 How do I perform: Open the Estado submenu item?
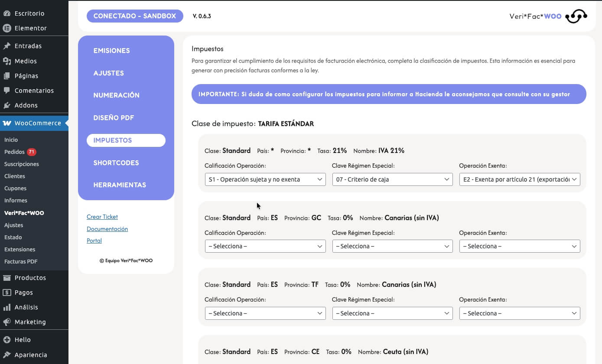[13, 237]
